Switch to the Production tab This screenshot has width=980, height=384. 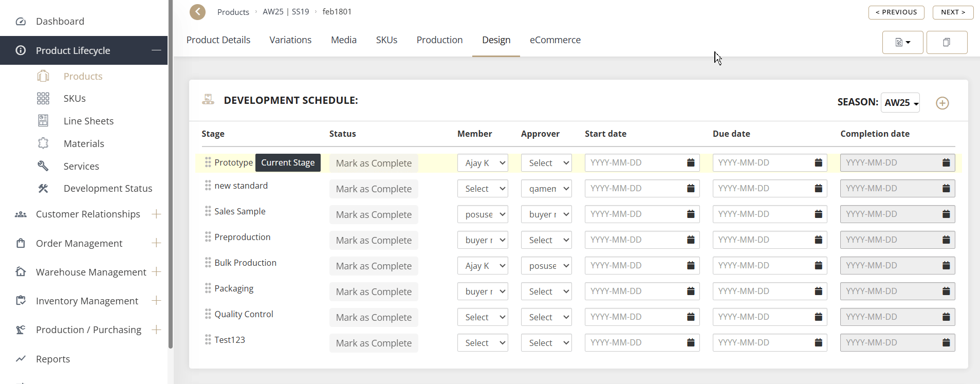click(439, 40)
